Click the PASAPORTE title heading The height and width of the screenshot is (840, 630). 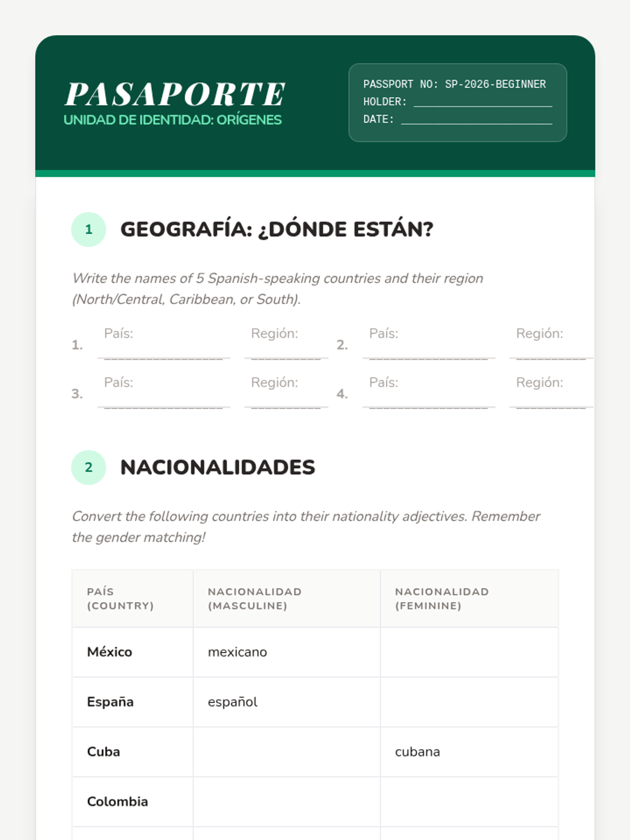coord(175,94)
